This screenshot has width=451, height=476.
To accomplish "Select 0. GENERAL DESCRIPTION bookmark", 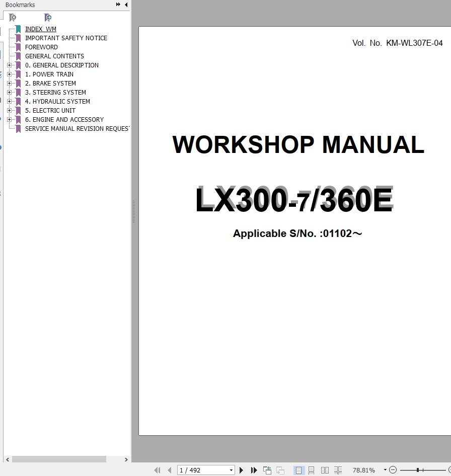I will [x=61, y=65].
